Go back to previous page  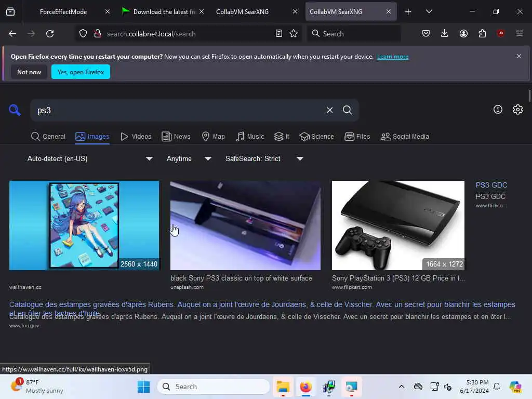(12, 34)
